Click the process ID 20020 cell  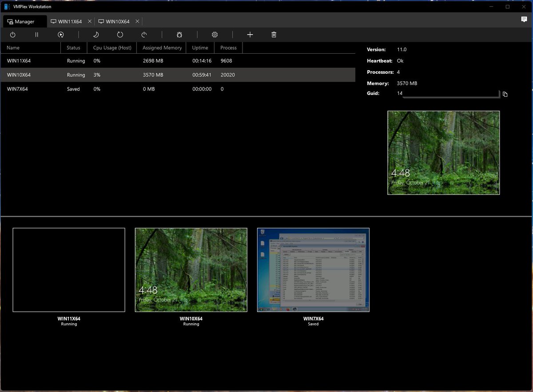tap(228, 75)
